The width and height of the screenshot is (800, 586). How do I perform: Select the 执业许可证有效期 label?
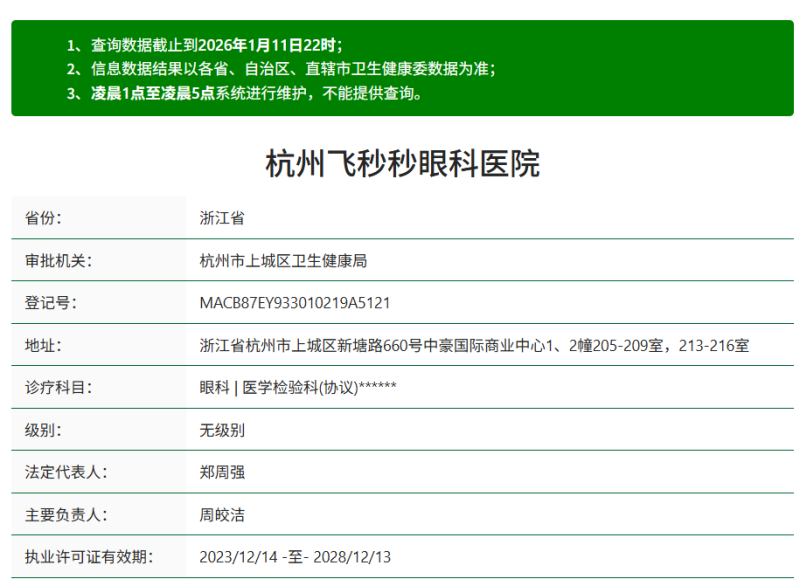[x=89, y=557]
